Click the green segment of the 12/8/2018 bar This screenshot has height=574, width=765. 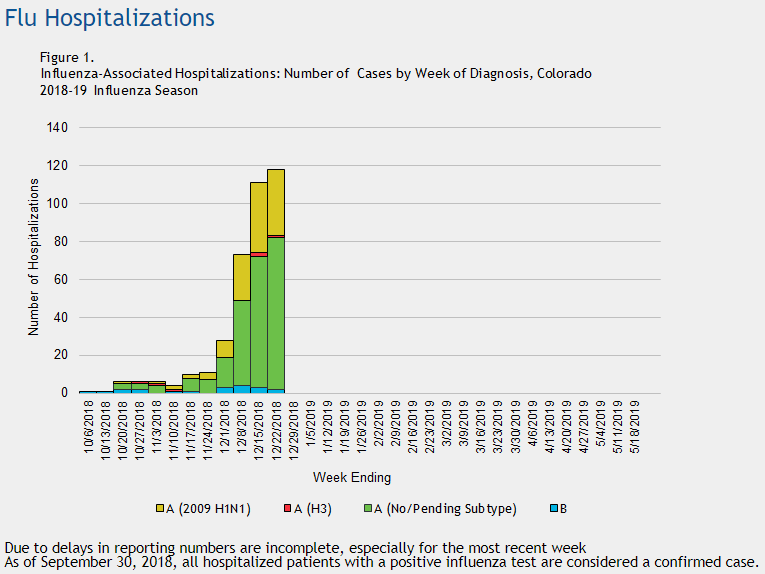[241, 342]
